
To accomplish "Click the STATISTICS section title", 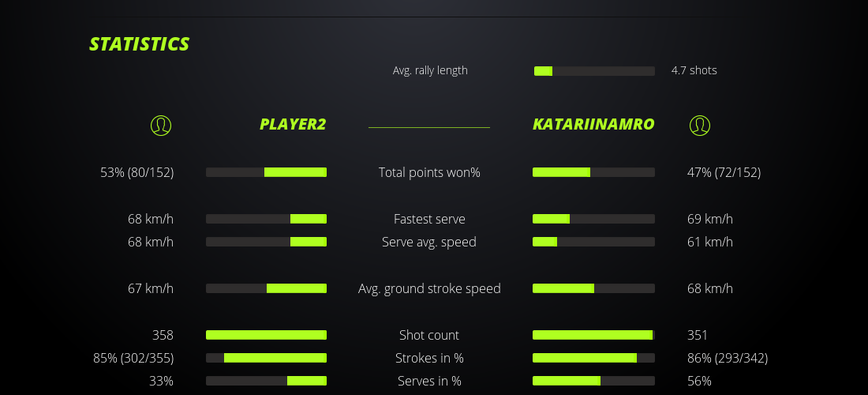I will click(x=140, y=44).
